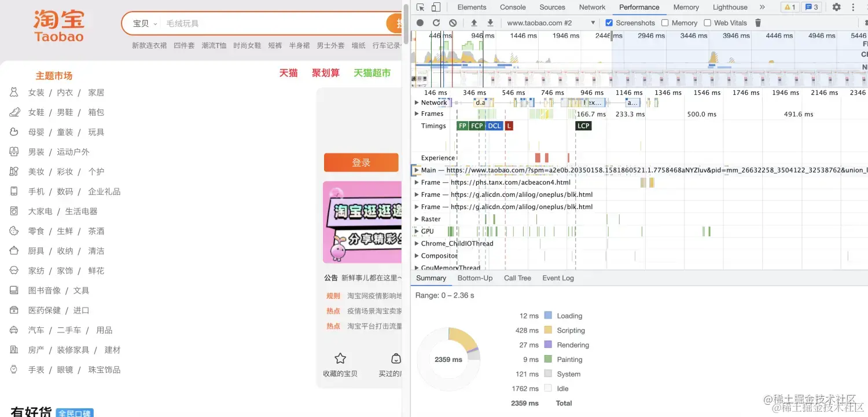Expand the Chrome_ChildIOThread track
Screen dimensions: 868x417
click(x=417, y=243)
